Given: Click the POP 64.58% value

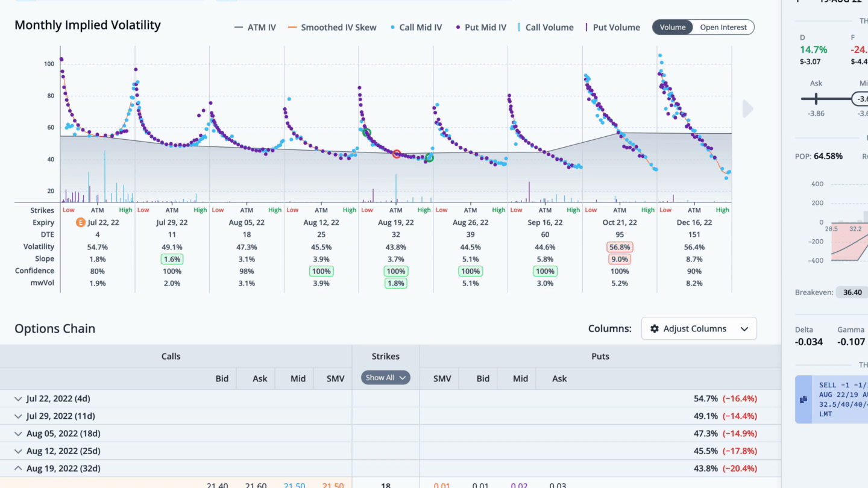Looking at the screenshot, I should pos(828,156).
